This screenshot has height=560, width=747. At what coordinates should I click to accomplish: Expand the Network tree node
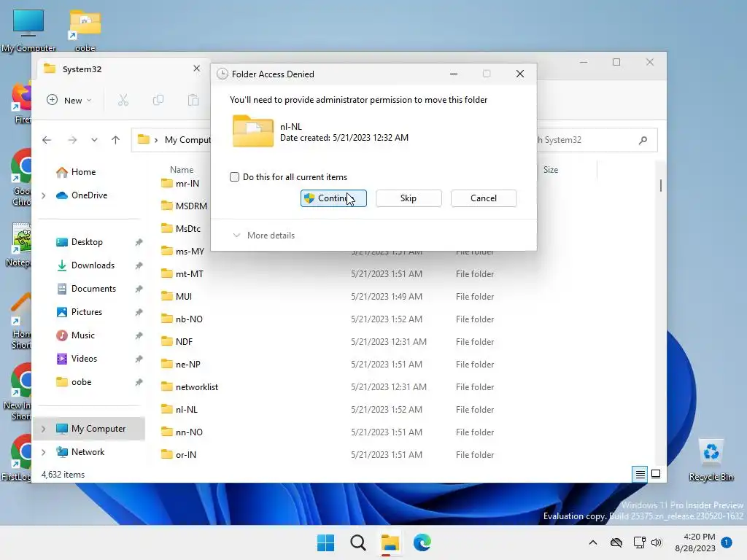(43, 452)
